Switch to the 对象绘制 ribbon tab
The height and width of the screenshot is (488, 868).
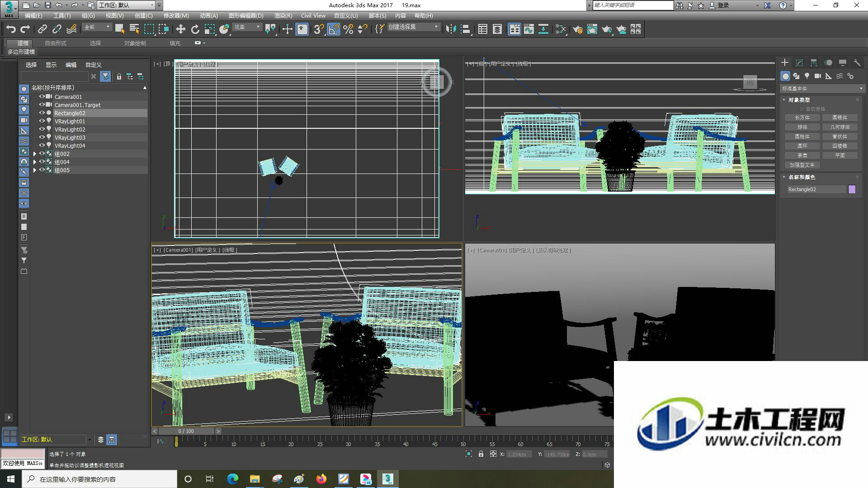135,43
